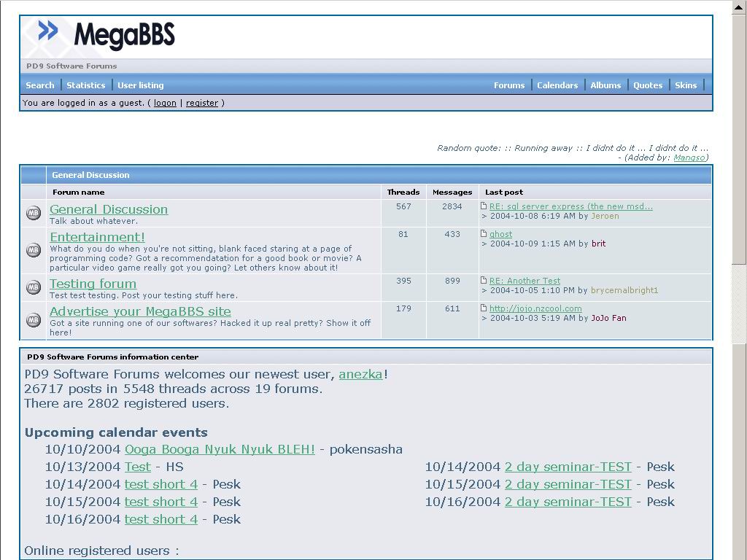Open the ghost last post link
This screenshot has width=747, height=560.
click(x=500, y=234)
